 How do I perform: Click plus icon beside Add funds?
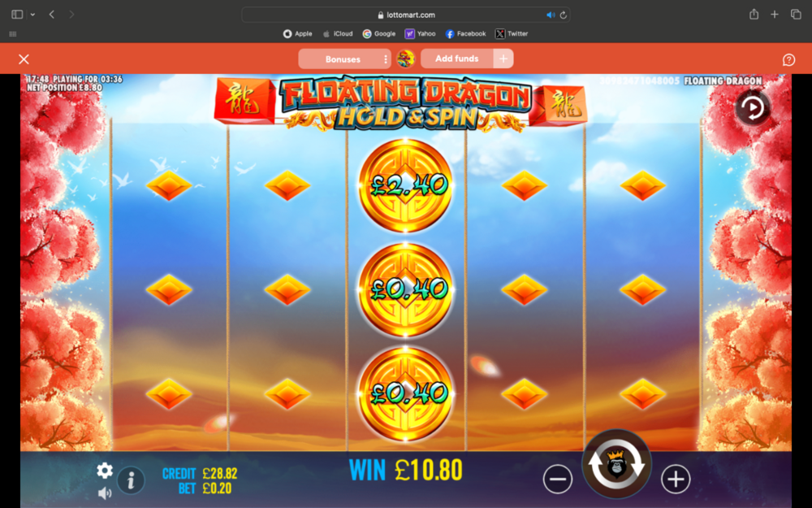(503, 59)
